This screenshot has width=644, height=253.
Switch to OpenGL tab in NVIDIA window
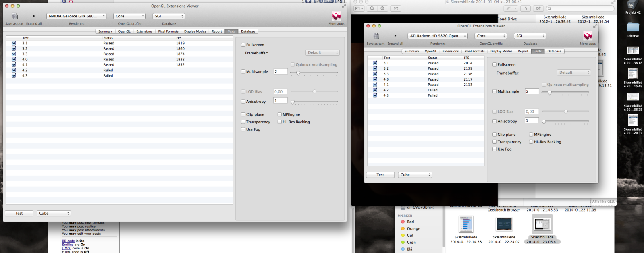coord(124,31)
